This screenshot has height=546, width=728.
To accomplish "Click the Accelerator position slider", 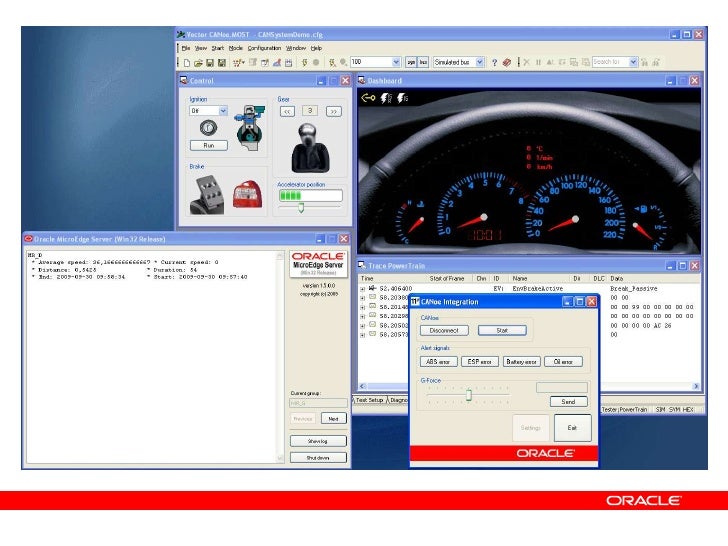I will point(301,207).
